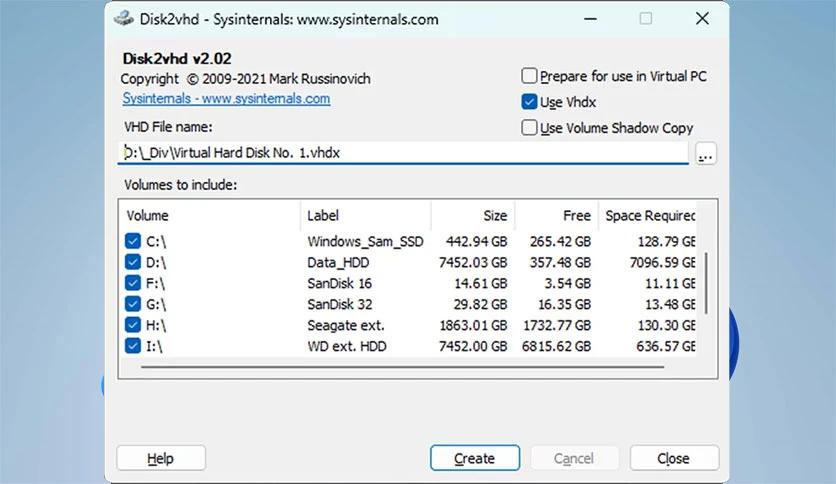Viewport: 836px width, 484px height.
Task: Select the Data_HDD label text
Action: coord(338,262)
